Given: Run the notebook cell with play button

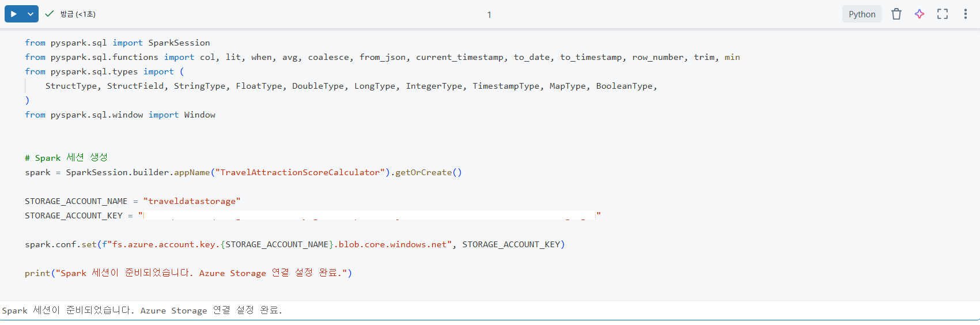Looking at the screenshot, I should (x=14, y=14).
